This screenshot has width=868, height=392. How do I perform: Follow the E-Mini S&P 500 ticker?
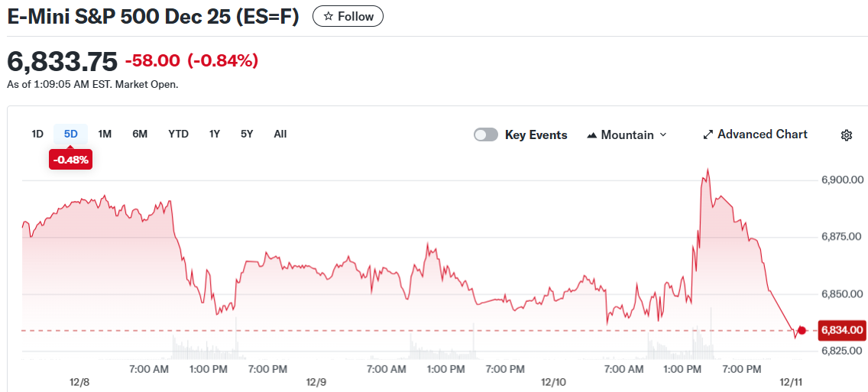(x=348, y=16)
